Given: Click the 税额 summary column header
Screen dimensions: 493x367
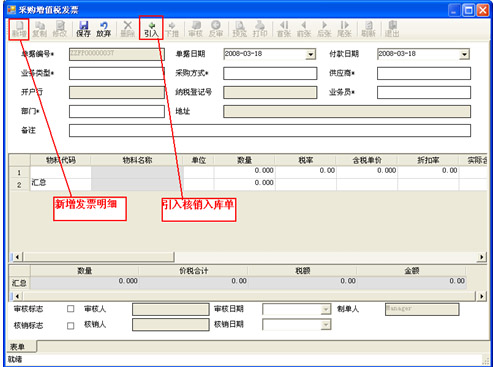Looking at the screenshot, I should [302, 271].
